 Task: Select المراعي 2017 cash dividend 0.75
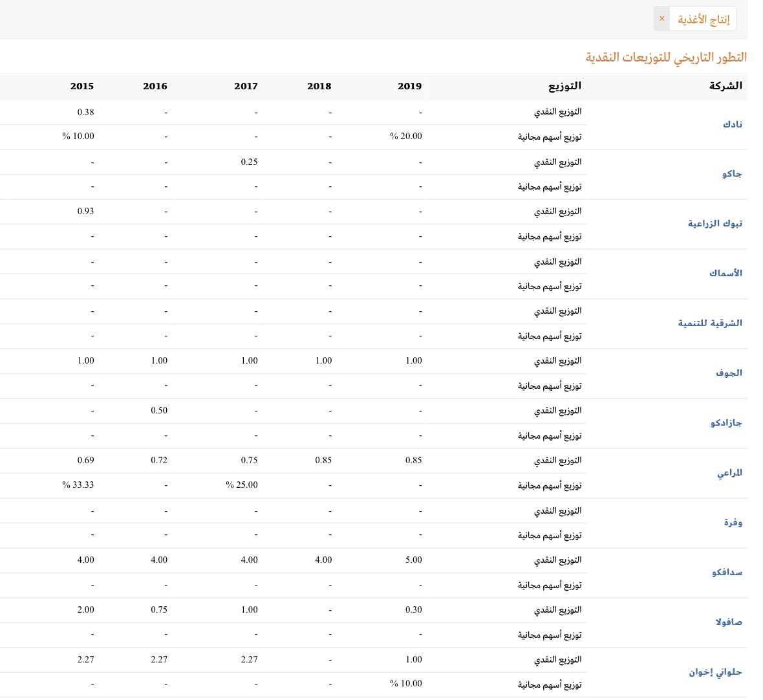(249, 460)
